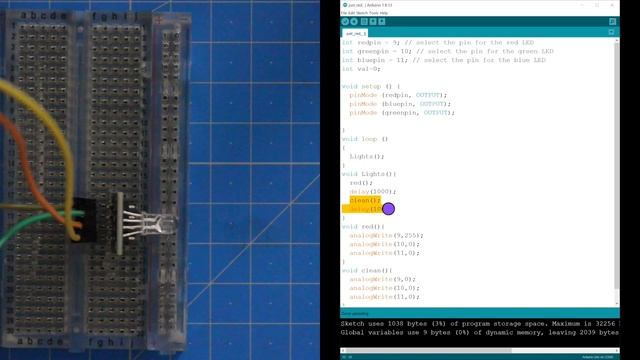The width and height of the screenshot is (640, 360).
Task: Open the File menu
Action: coord(344,13)
